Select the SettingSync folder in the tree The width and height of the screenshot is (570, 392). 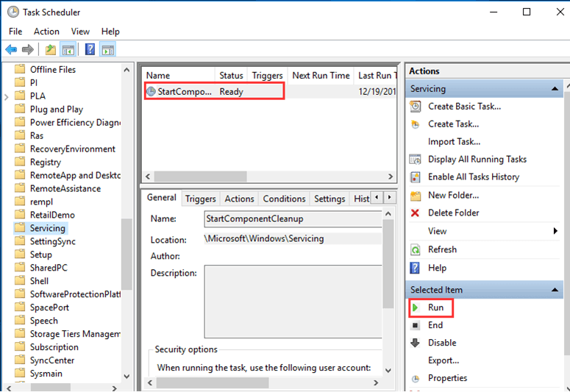53,241
